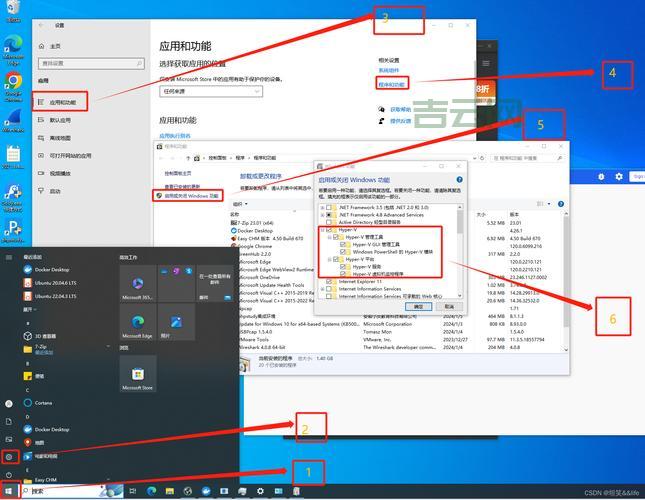
Task: Open Cortana in the Start menu list
Action: [x=38, y=403]
